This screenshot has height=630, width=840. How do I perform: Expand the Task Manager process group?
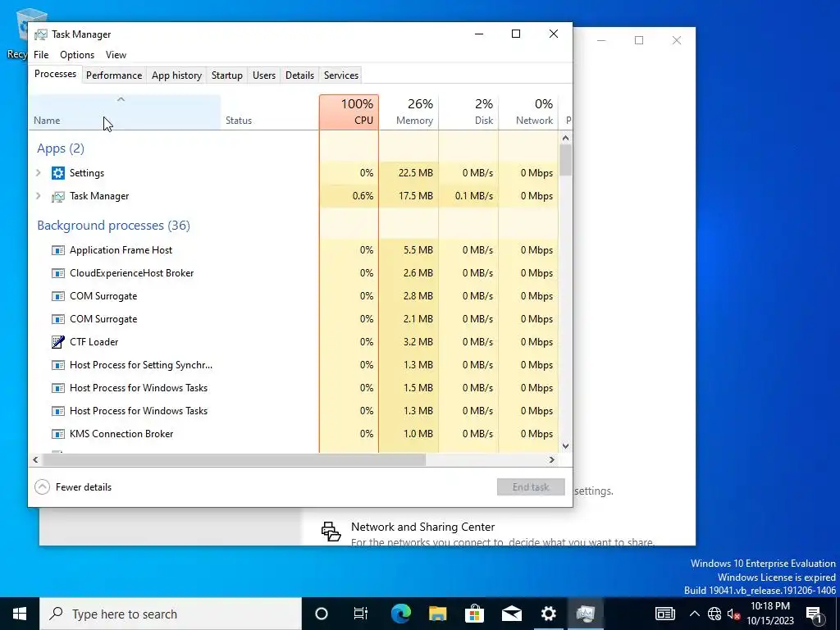(39, 196)
